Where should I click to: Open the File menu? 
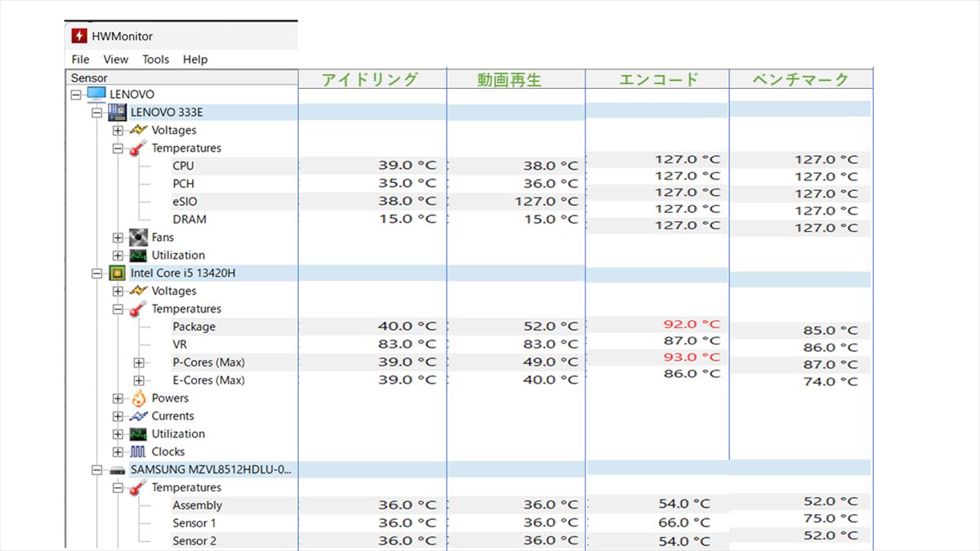click(80, 59)
